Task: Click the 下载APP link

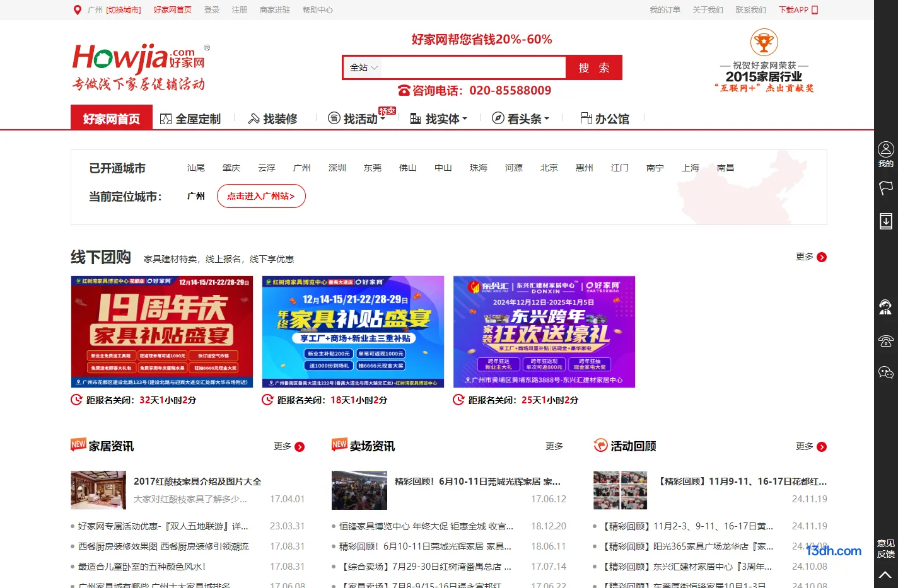Action: point(793,10)
